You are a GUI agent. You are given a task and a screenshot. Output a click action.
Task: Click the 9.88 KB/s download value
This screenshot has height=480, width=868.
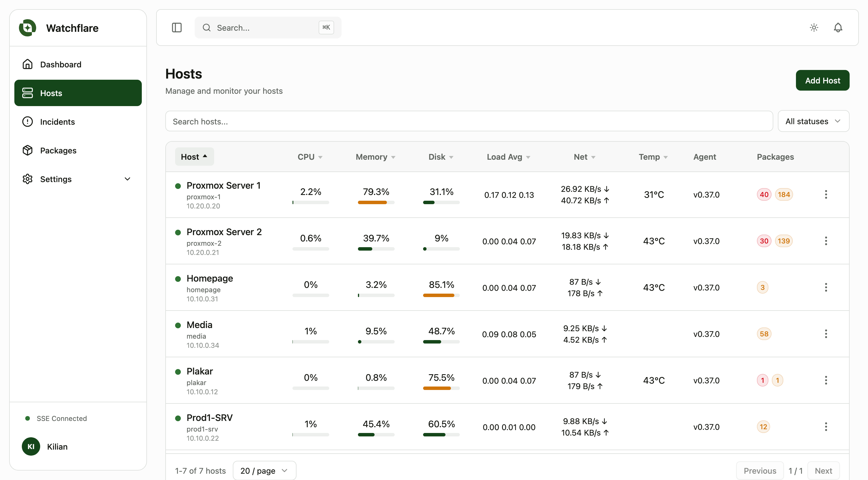pos(585,422)
